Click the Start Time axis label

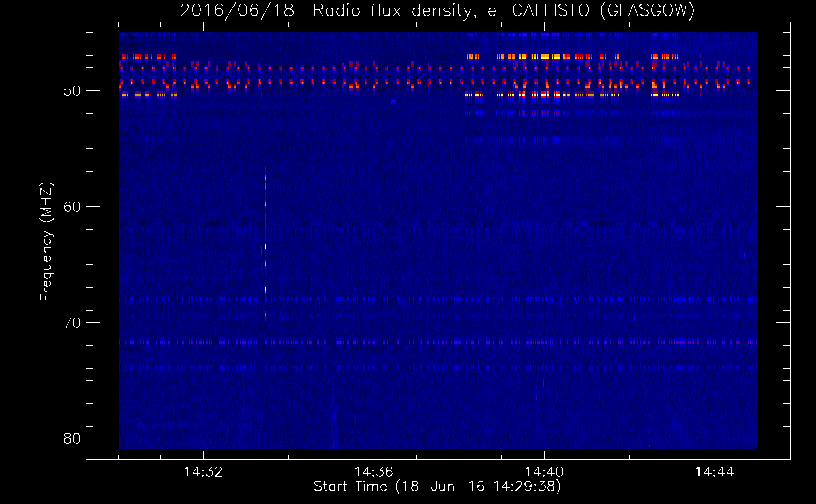pyautogui.click(x=437, y=487)
